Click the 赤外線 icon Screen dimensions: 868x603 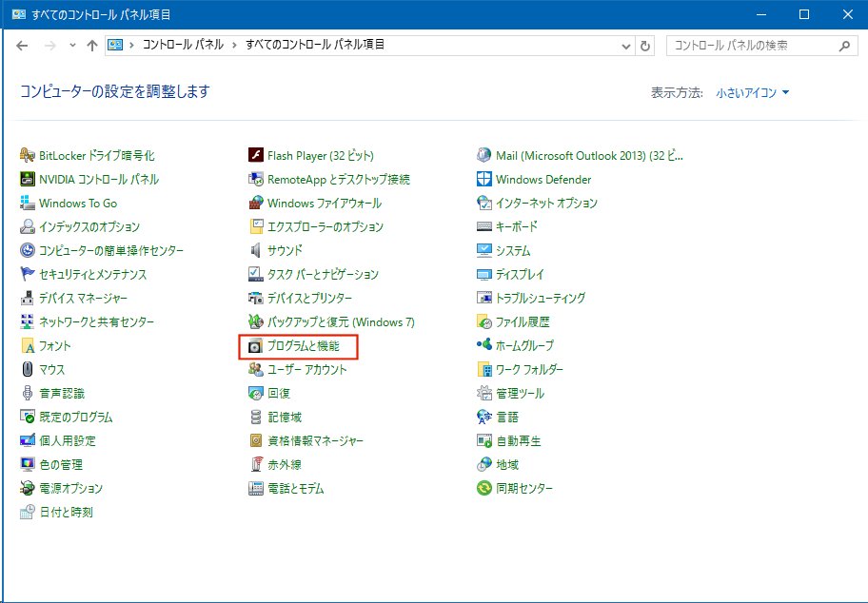256,465
